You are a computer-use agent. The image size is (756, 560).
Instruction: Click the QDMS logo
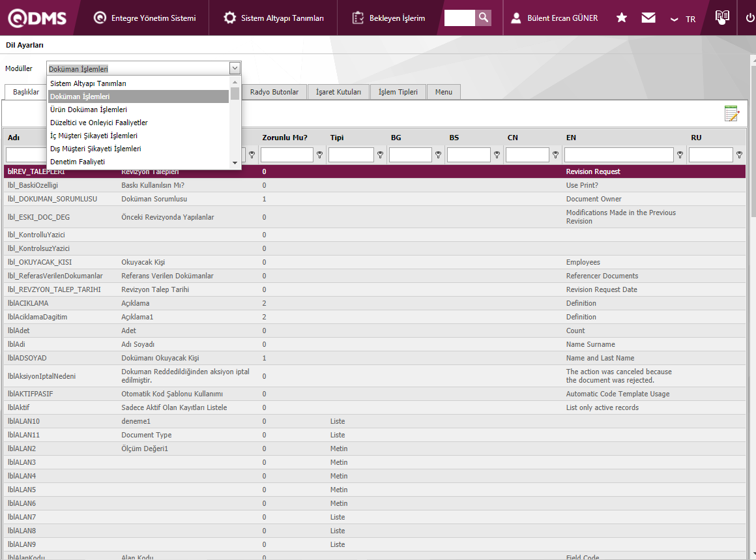click(x=37, y=18)
